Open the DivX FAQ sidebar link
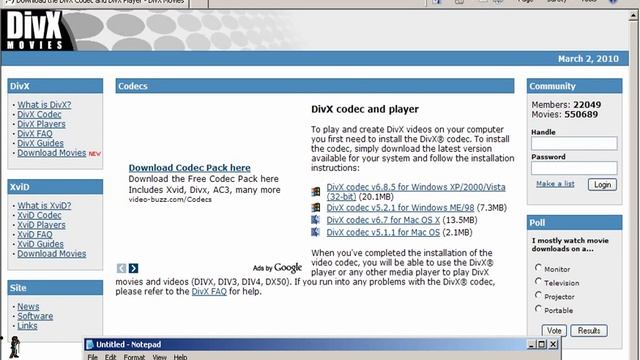640x360 pixels. pyautogui.click(x=35, y=133)
